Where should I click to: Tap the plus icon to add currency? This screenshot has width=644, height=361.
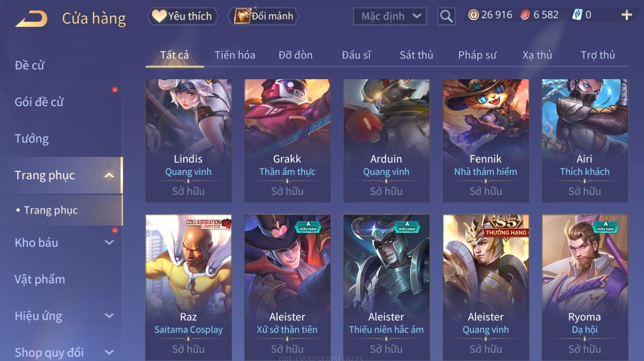[x=626, y=15]
